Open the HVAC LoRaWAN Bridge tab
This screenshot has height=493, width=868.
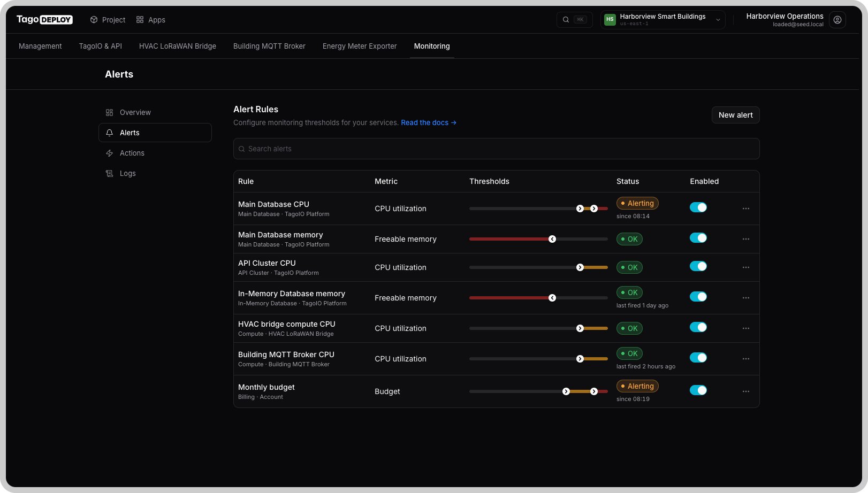178,46
